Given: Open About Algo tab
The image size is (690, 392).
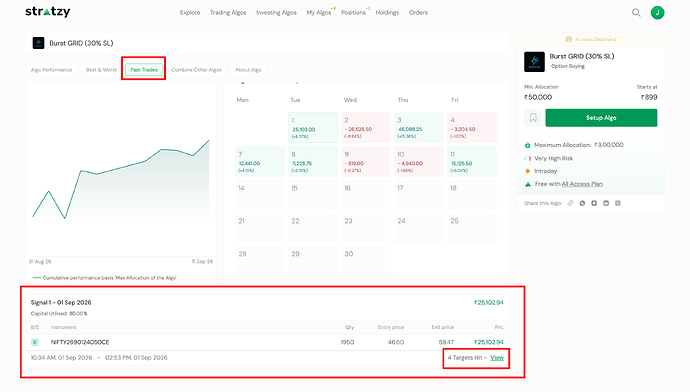Looking at the screenshot, I should 248,70.
